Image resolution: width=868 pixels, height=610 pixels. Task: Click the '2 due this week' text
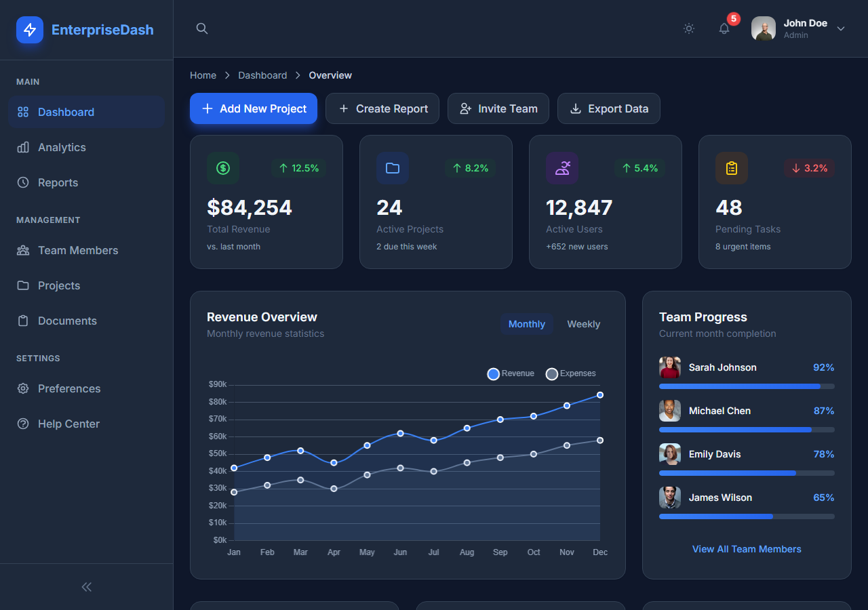(407, 247)
